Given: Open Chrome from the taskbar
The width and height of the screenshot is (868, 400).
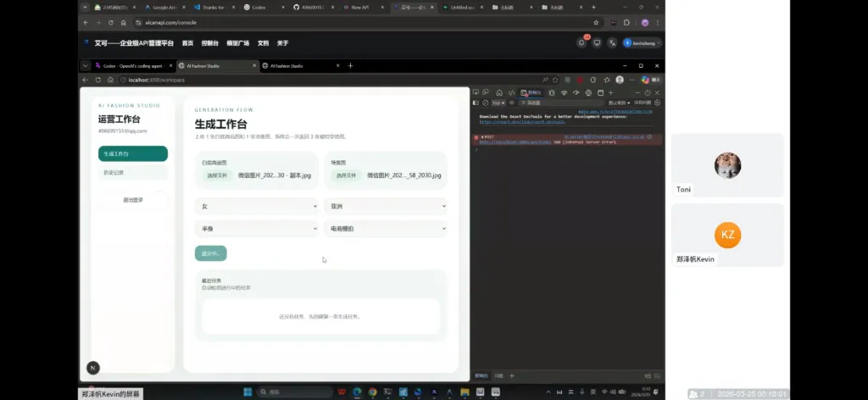Looking at the screenshot, I should [x=373, y=392].
